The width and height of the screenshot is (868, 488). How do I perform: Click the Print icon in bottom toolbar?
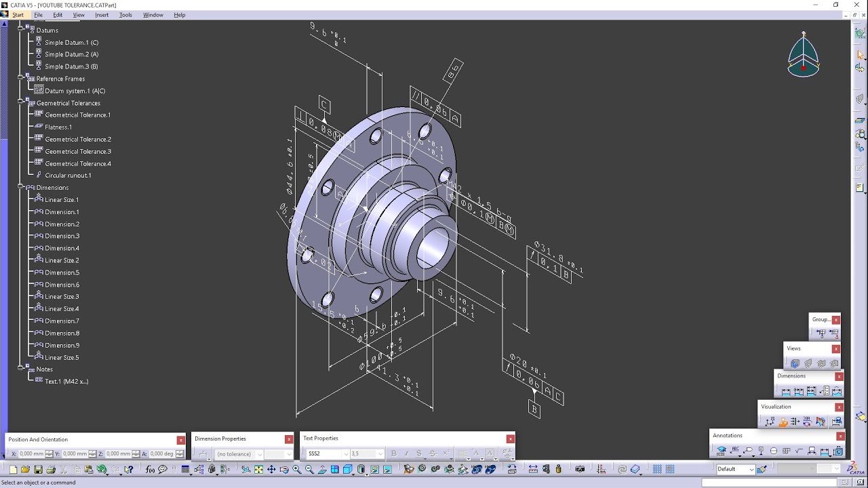click(x=51, y=469)
